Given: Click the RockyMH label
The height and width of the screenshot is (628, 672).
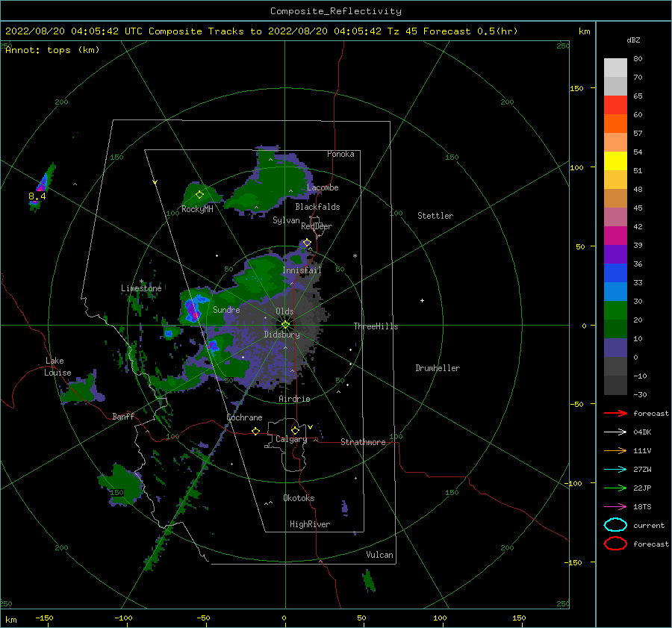Looking at the screenshot, I should click(197, 209).
